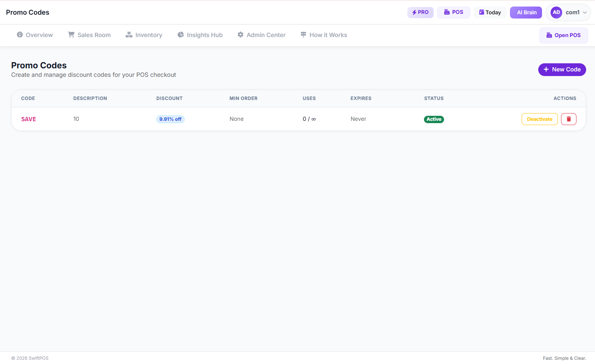The height and width of the screenshot is (364, 595).
Task: Click the MIN ORDER column header
Action: pyautogui.click(x=243, y=98)
